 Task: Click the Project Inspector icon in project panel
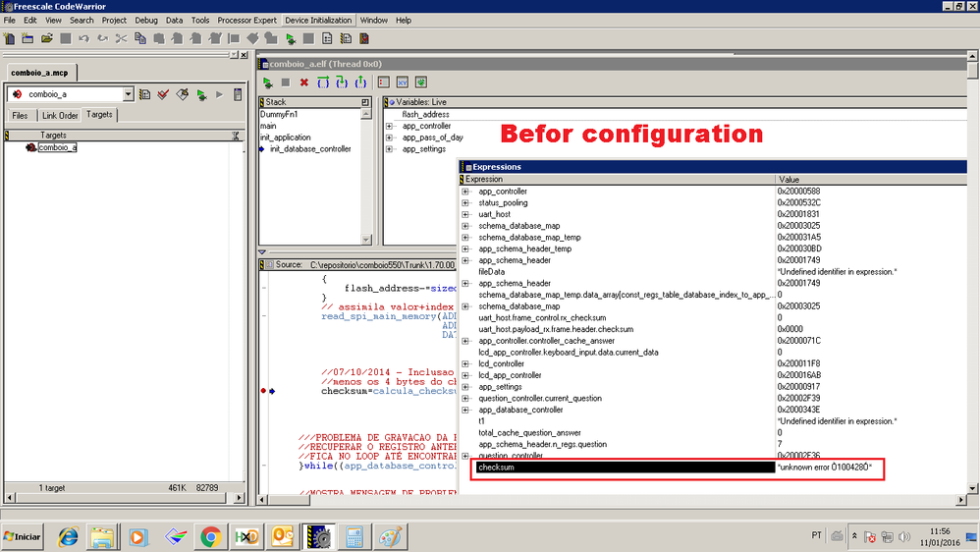coord(238,94)
